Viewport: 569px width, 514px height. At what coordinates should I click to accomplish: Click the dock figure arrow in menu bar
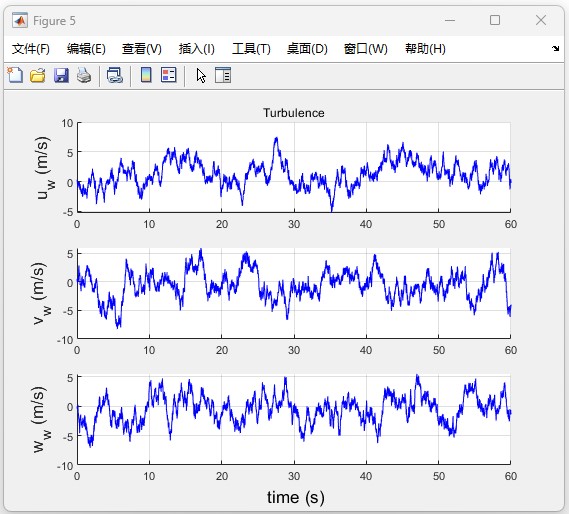555,48
